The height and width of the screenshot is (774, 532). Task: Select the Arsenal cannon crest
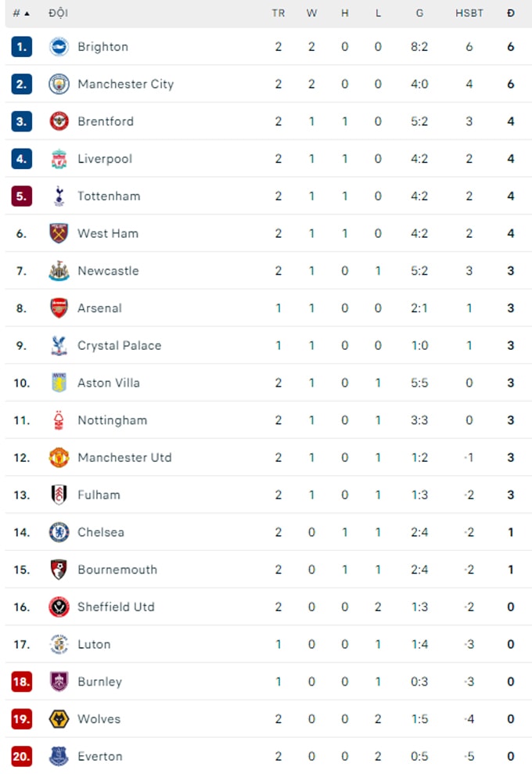click(59, 308)
